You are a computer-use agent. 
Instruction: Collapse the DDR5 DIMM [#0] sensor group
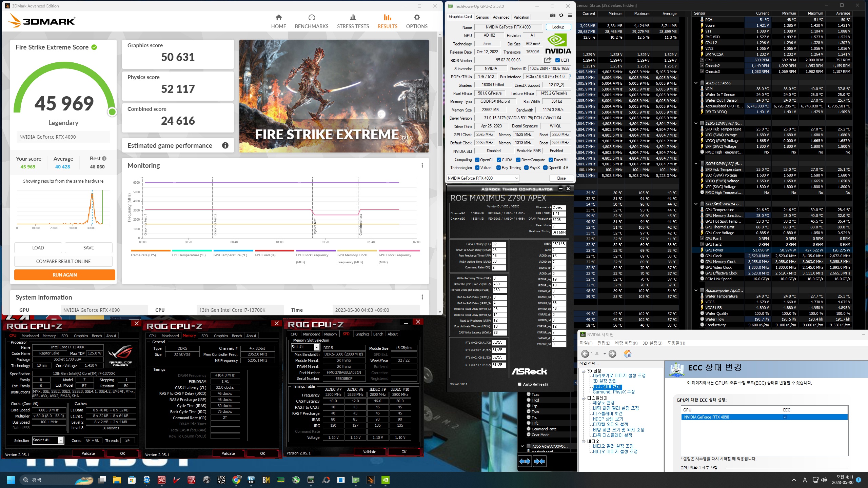[x=696, y=123]
